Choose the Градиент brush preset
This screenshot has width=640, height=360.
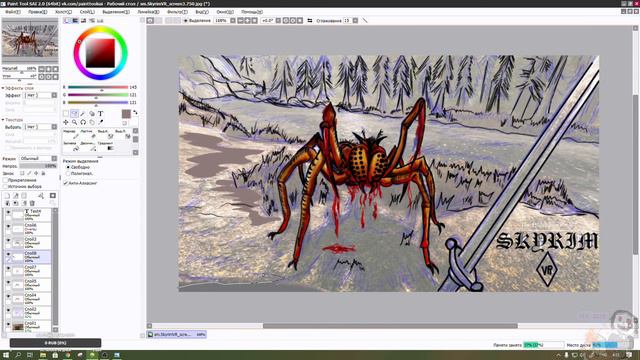105,146
